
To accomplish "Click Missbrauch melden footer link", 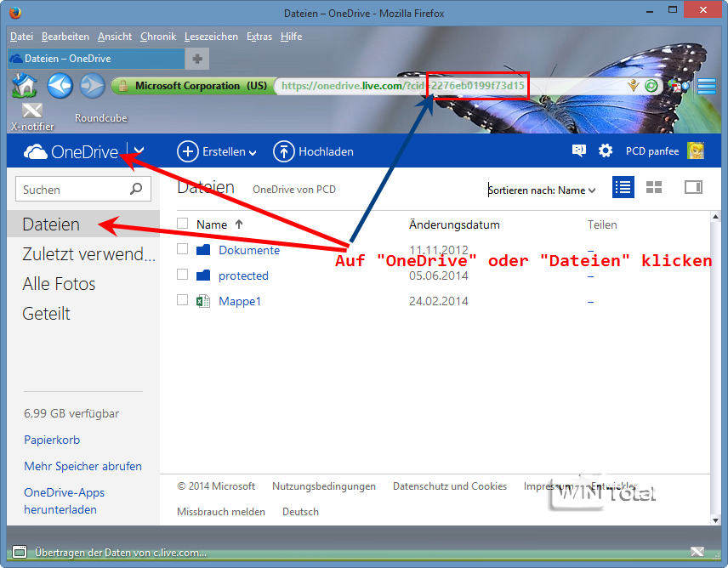I will [221, 512].
